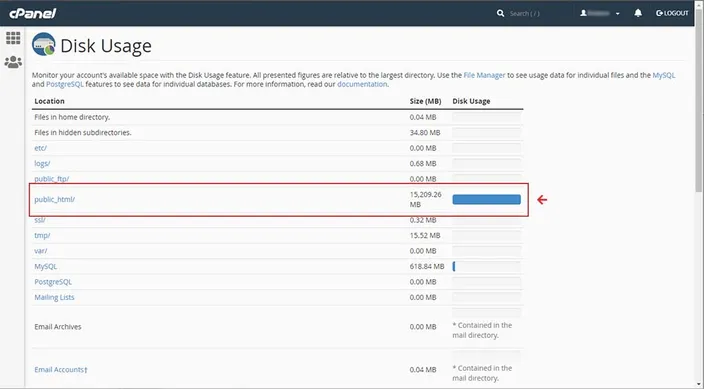704x389 pixels.
Task: Click the Location column header
Action: 49,101
